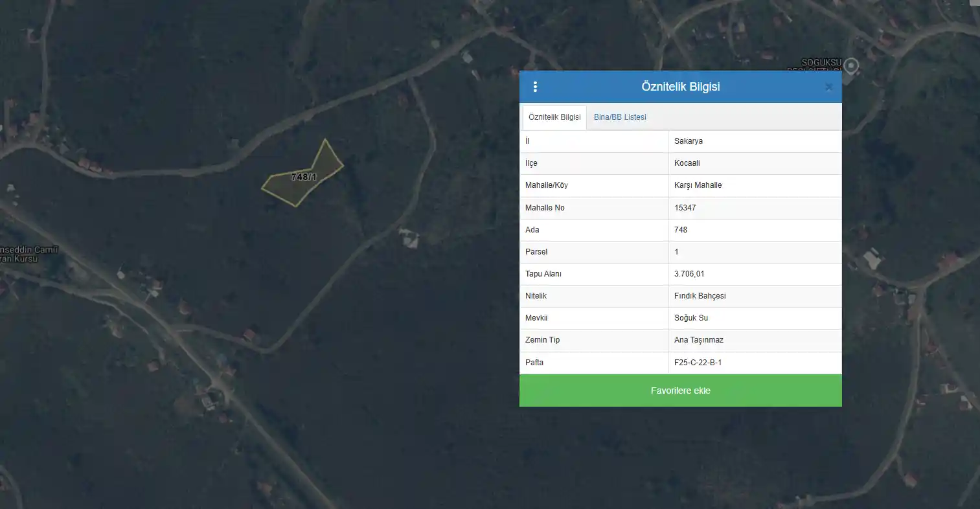
Task: Click the Zemin Tip label
Action: click(543, 340)
